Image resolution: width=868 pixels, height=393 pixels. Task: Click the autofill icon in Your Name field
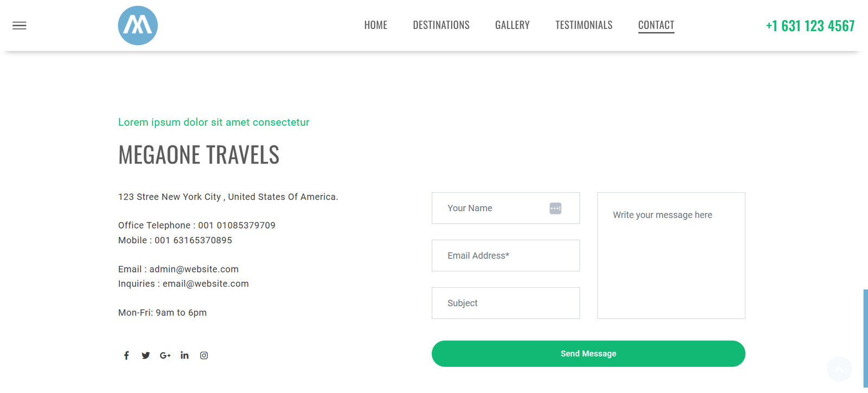tap(556, 208)
